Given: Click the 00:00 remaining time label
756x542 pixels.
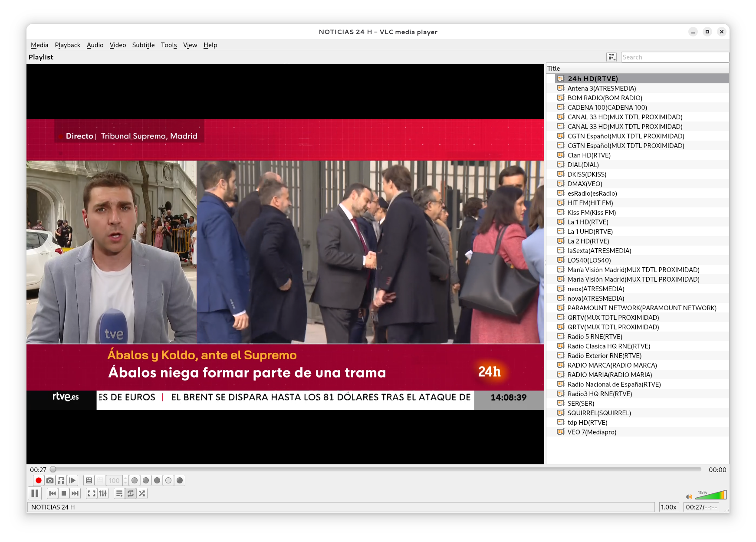Looking at the screenshot, I should click(x=717, y=470).
